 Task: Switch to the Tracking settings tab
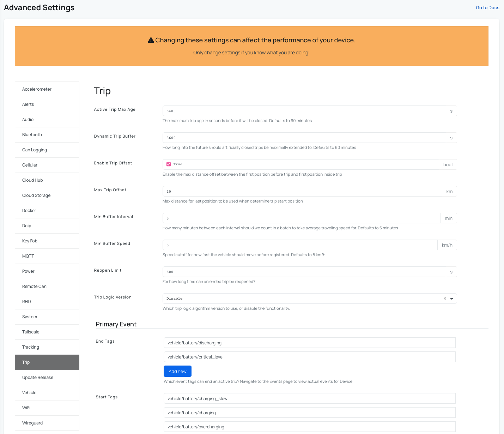point(47,347)
